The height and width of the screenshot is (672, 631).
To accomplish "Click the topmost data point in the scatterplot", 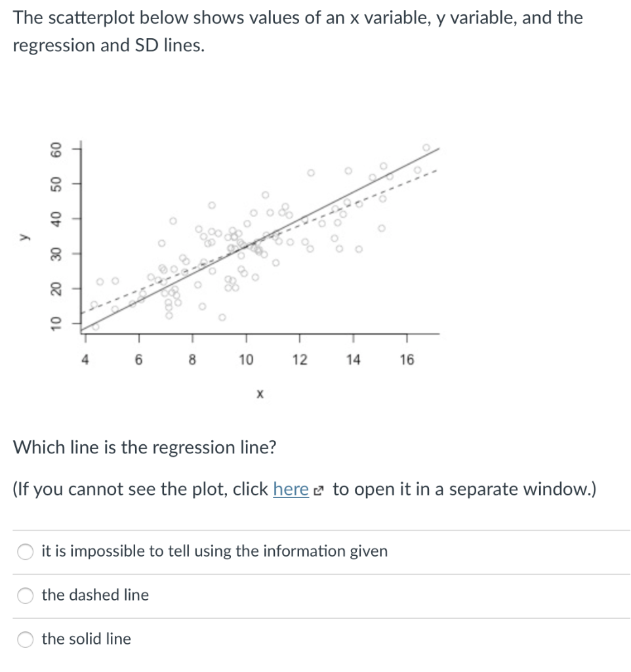I will (426, 147).
